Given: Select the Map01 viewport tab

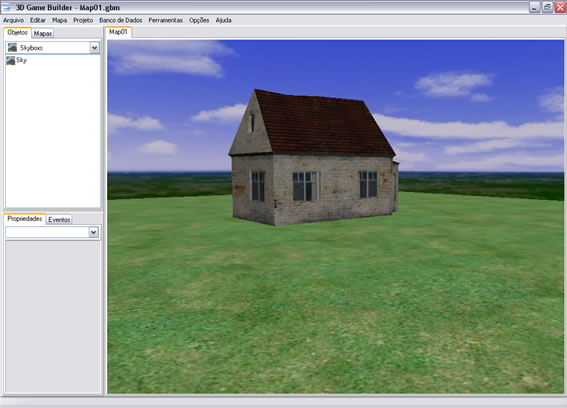Looking at the screenshot, I should point(118,32).
